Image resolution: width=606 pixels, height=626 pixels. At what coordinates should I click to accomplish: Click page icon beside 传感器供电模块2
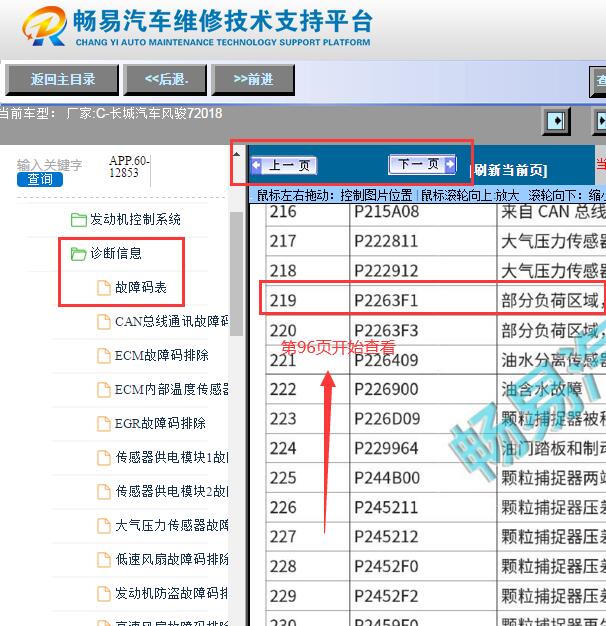point(104,491)
